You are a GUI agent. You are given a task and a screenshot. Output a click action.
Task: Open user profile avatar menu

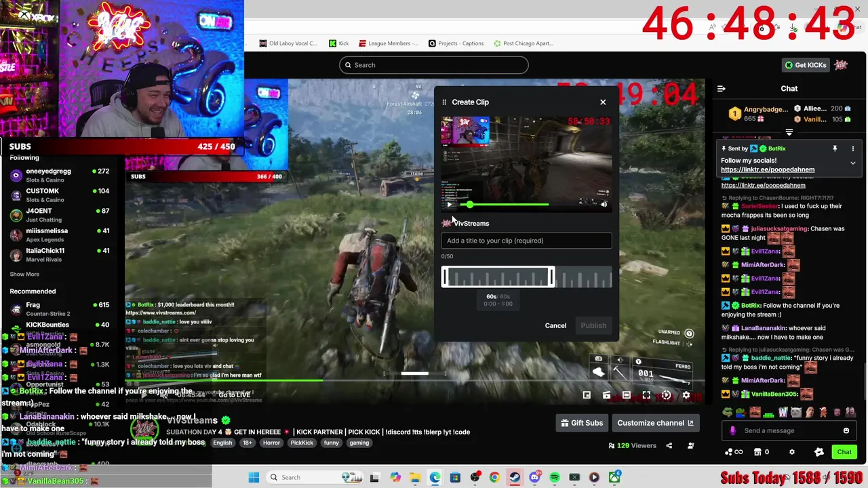click(x=842, y=65)
